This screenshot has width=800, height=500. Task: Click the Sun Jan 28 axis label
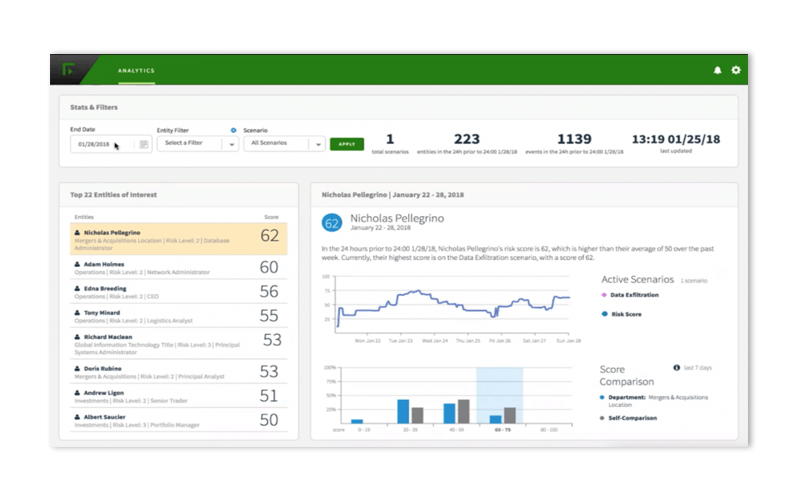point(568,340)
